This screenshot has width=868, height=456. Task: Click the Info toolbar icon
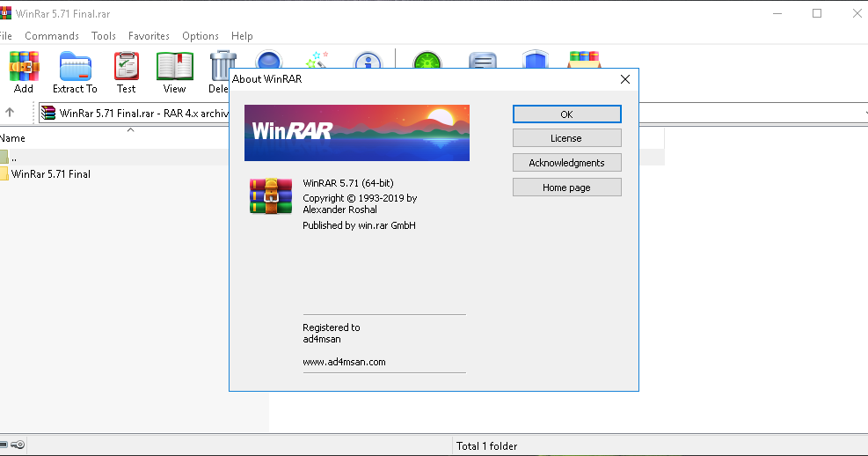tap(368, 60)
